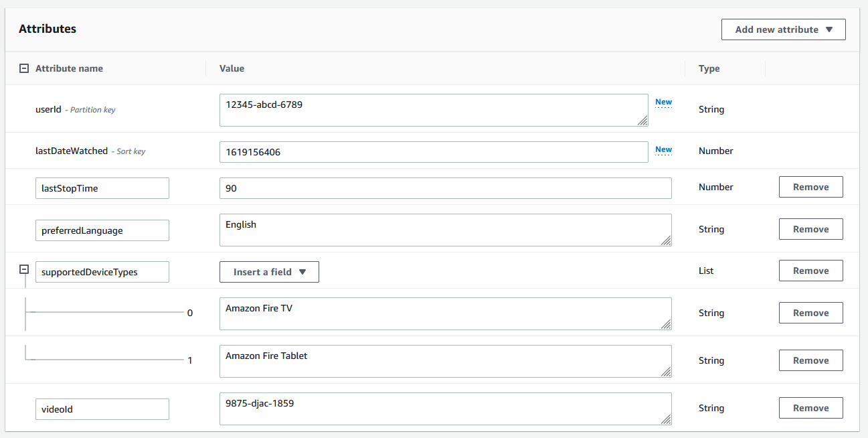Remove the supportedDeviceTypes attribute
The width and height of the screenshot is (868, 438).
[810, 271]
